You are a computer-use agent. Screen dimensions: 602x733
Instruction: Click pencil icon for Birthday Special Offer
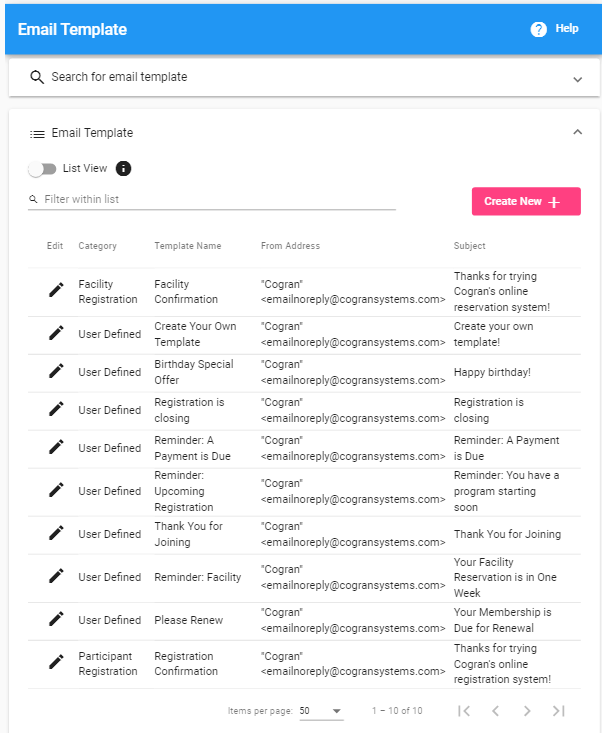pos(56,371)
